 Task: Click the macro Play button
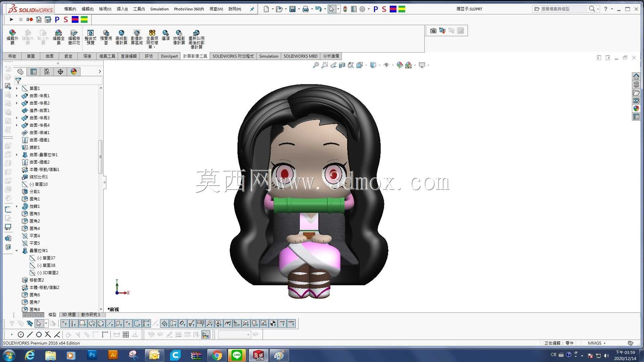click(x=11, y=19)
